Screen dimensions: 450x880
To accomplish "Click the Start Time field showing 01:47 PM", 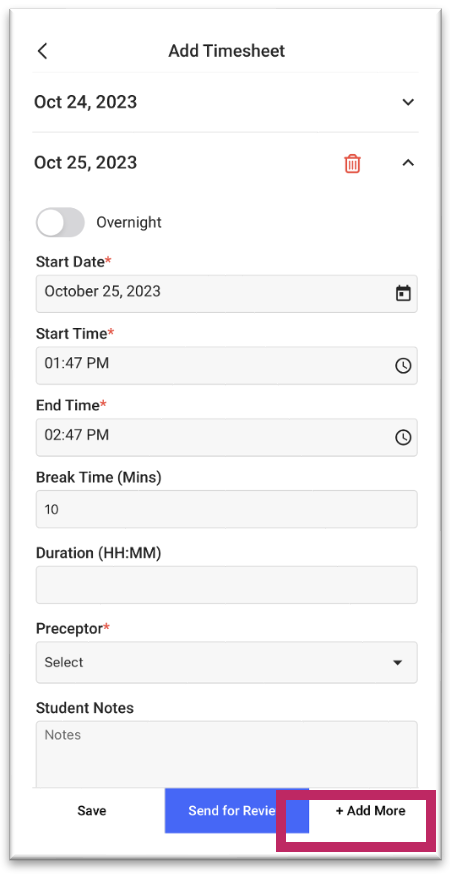I will 227,365.
